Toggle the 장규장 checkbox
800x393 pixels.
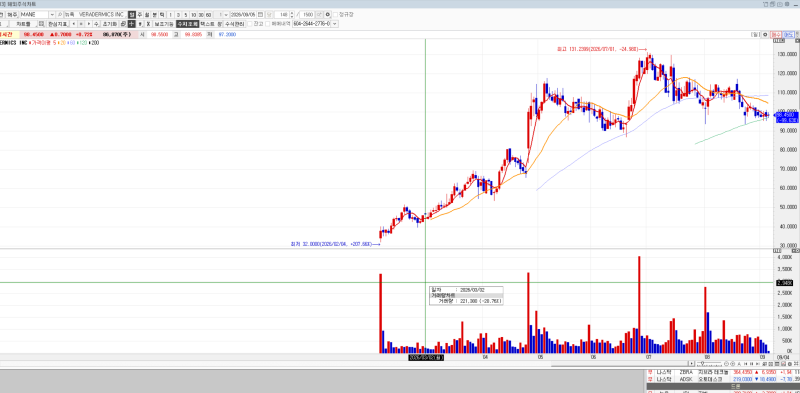(x=336, y=14)
